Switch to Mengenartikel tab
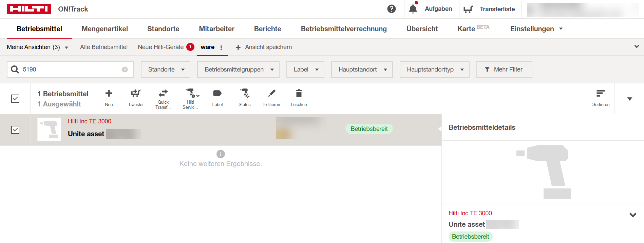This screenshot has height=243, width=644. click(105, 29)
